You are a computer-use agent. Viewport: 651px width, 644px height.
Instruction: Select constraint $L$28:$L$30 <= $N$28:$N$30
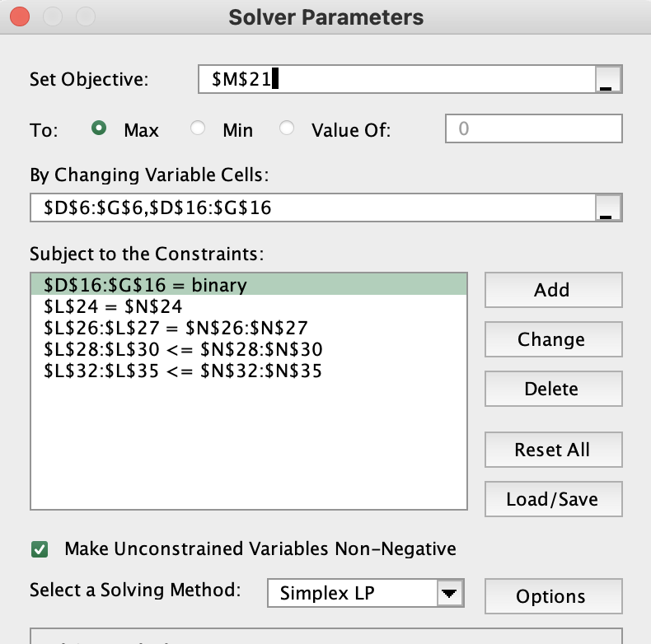pyautogui.click(x=182, y=350)
